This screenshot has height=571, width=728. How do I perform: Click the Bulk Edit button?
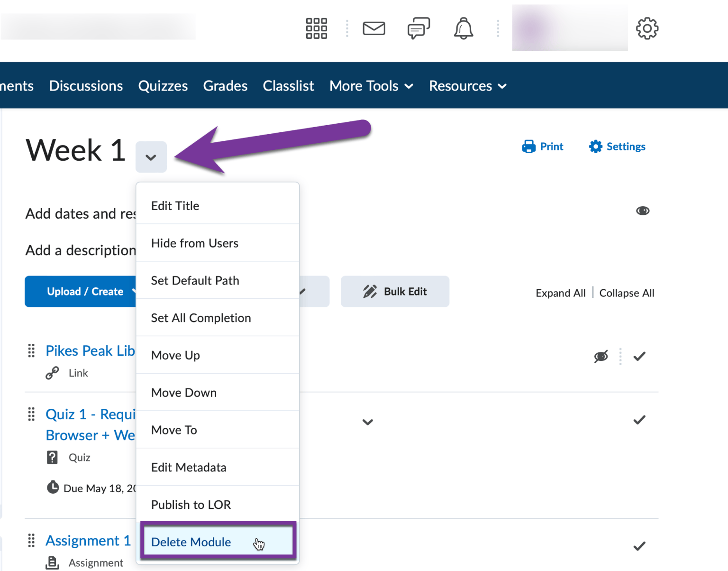point(395,291)
